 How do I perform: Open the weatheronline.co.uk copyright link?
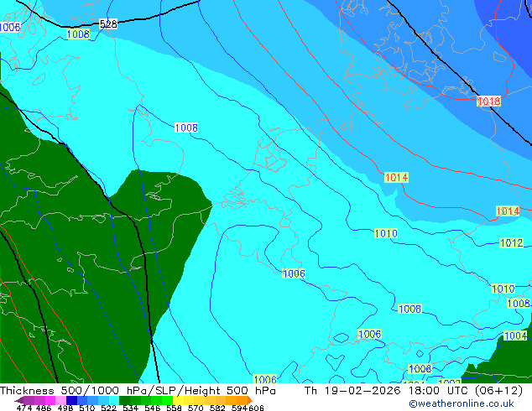point(461,403)
